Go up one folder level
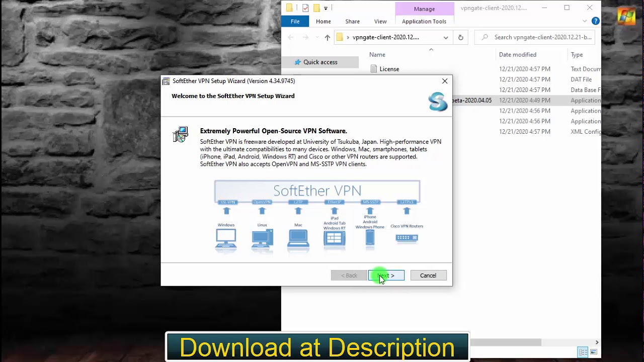Image resolution: width=644 pixels, height=362 pixels. [x=328, y=37]
